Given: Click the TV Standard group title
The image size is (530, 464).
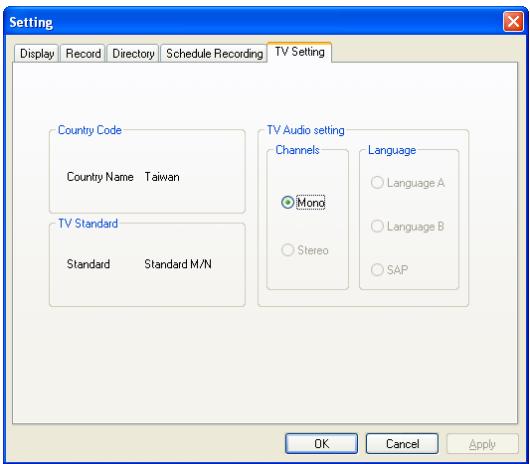Looking at the screenshot, I should point(88,223).
